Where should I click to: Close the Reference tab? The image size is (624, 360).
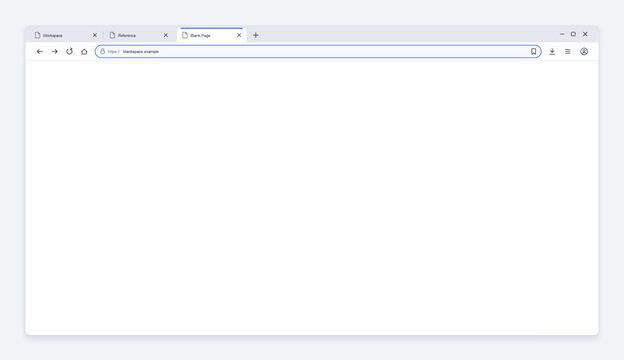click(166, 35)
